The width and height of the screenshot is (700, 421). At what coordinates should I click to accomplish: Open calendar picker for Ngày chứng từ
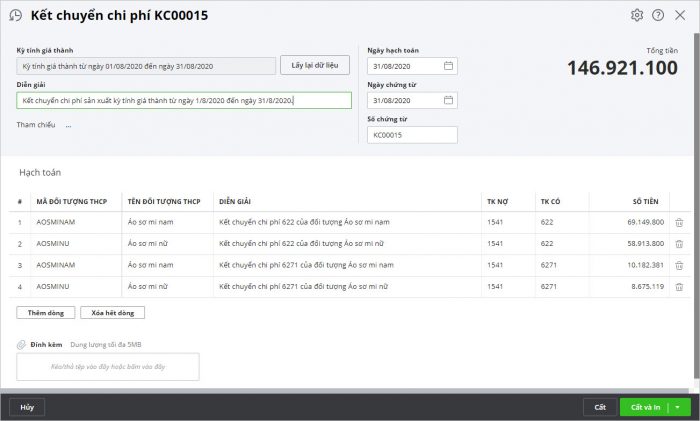448,101
